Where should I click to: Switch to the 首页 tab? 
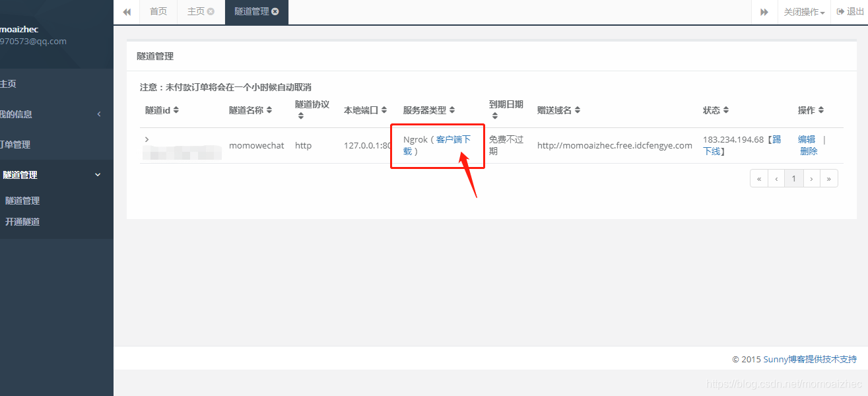(x=158, y=12)
